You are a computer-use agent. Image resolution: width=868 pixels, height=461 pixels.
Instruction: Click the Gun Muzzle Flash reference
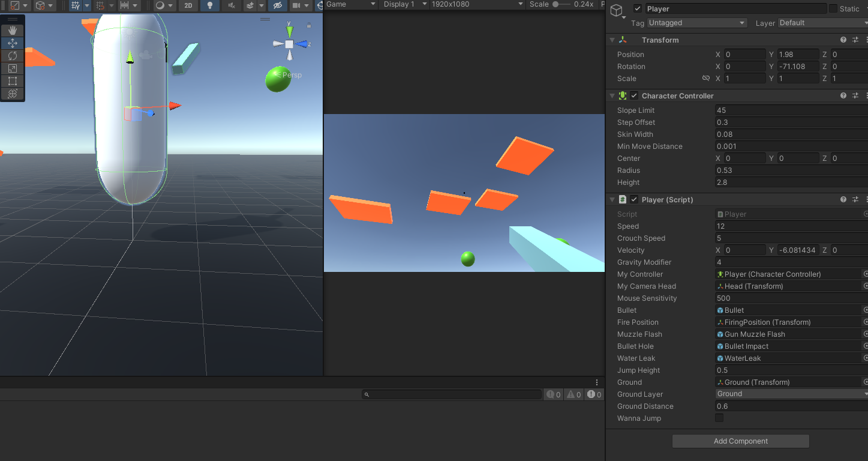[x=789, y=334]
